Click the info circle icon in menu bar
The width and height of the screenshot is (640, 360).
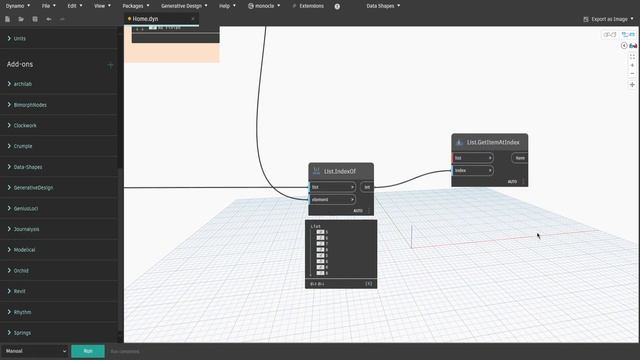tap(337, 6)
